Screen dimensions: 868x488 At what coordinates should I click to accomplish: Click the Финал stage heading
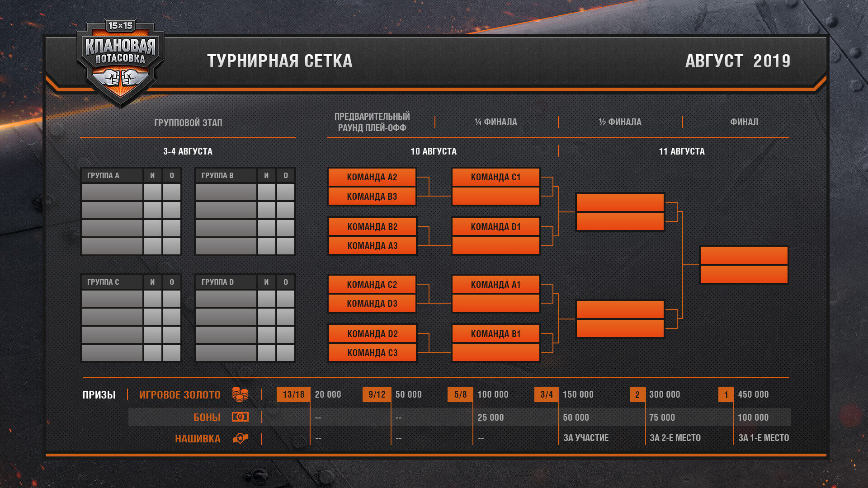pyautogui.click(x=744, y=122)
